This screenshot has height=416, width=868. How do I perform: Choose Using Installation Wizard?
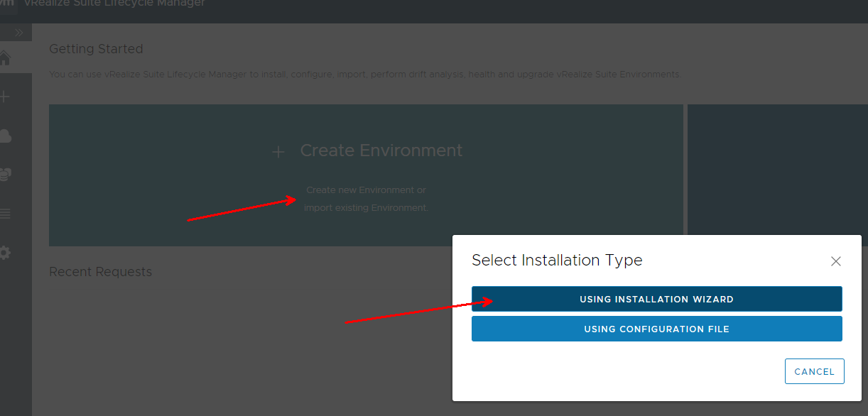click(656, 299)
